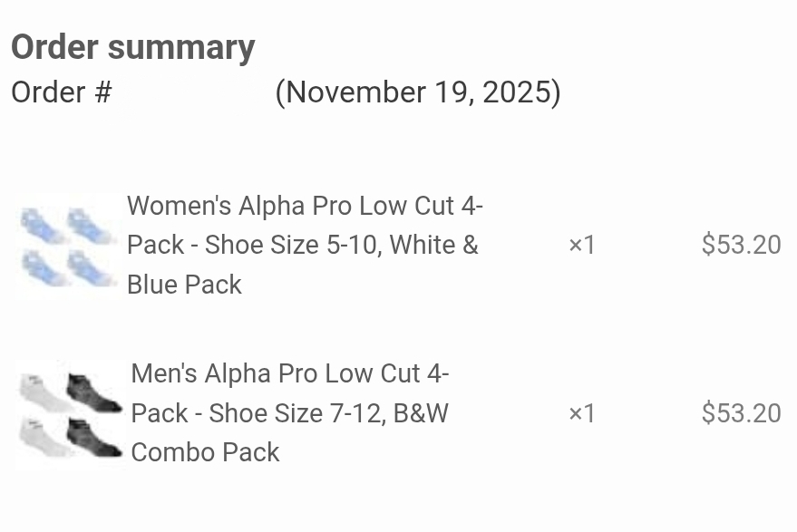The width and height of the screenshot is (797, 532).
Task: Open the Men's Alpha Pro socks thumbnail
Action: coord(70,414)
